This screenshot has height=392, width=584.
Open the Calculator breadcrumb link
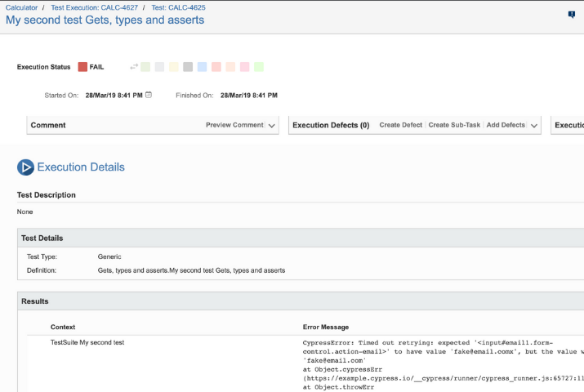[x=22, y=7]
